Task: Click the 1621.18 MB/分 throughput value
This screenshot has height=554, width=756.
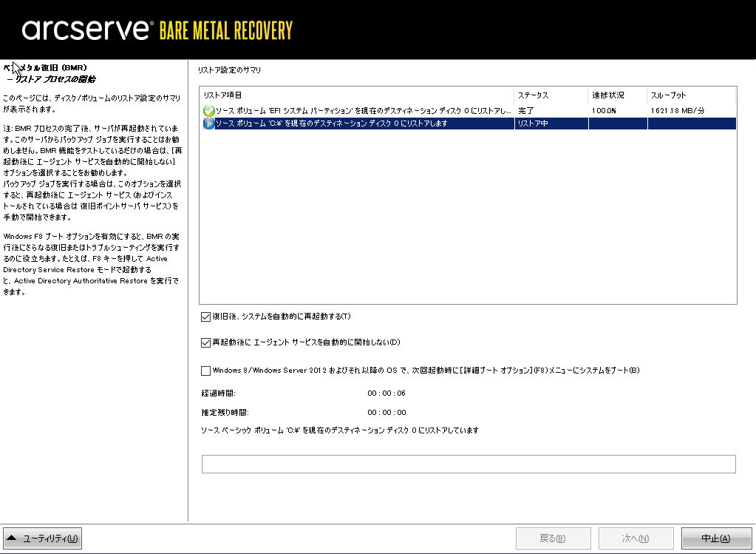Action: click(678, 111)
